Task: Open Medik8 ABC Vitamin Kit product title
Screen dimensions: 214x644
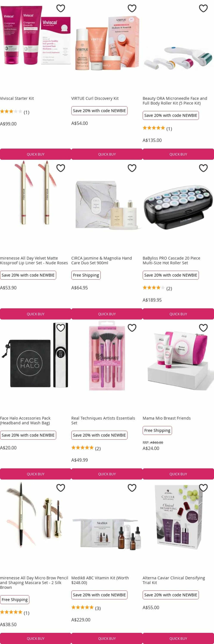Action: pos(100,580)
